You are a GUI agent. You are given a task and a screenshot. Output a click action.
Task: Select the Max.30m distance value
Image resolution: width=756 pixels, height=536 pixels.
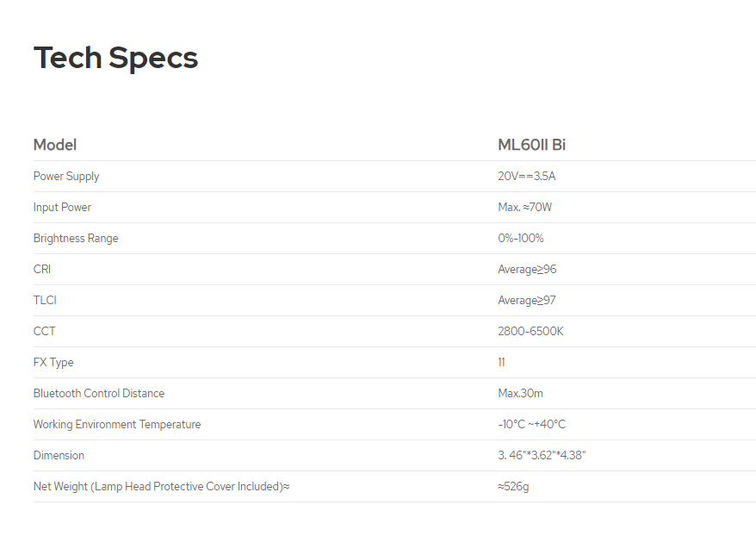tap(520, 394)
